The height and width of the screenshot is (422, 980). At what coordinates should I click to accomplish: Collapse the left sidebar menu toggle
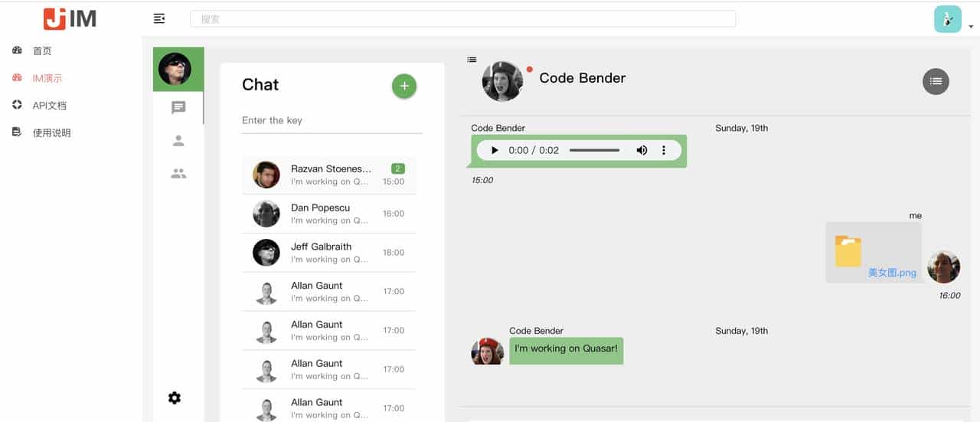(x=159, y=18)
